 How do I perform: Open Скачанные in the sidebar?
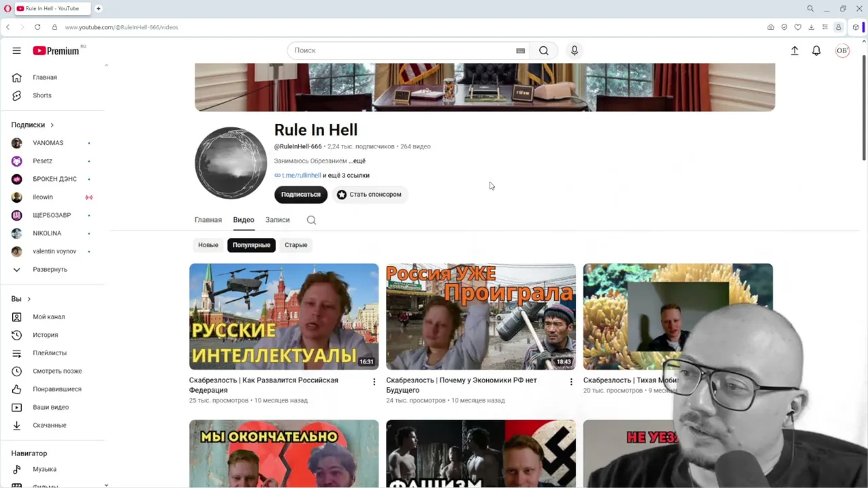(50, 426)
